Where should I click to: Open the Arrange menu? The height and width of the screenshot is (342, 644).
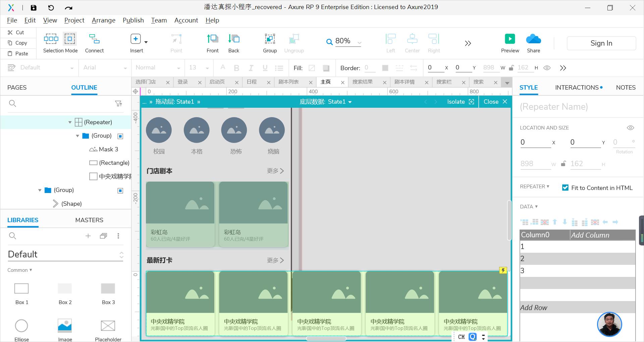click(x=103, y=20)
